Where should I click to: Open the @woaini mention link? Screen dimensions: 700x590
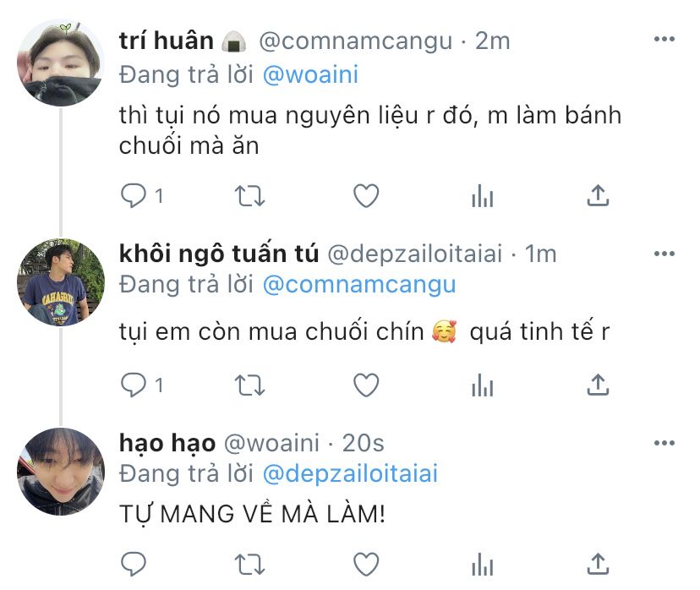310,74
